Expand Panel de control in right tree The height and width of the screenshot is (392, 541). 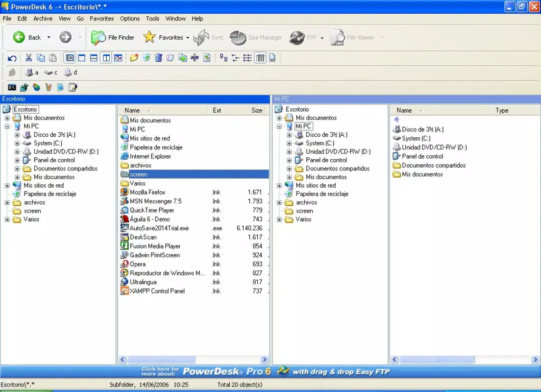click(x=289, y=160)
